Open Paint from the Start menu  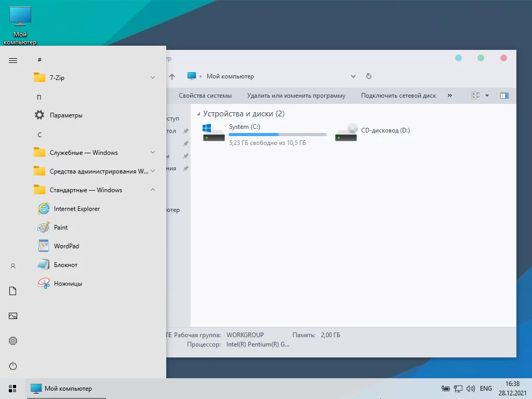click(x=61, y=228)
